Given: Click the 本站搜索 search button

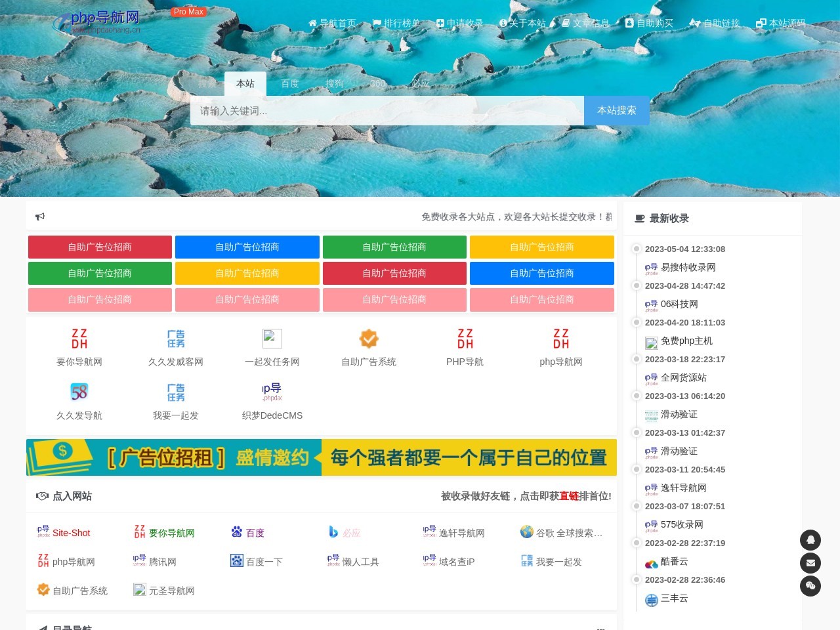Looking at the screenshot, I should coord(616,110).
